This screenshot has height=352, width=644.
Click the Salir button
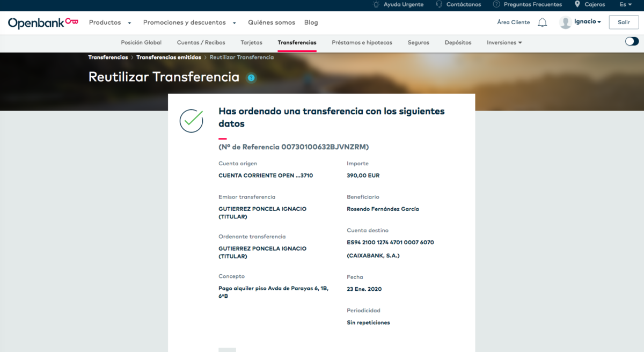click(624, 23)
